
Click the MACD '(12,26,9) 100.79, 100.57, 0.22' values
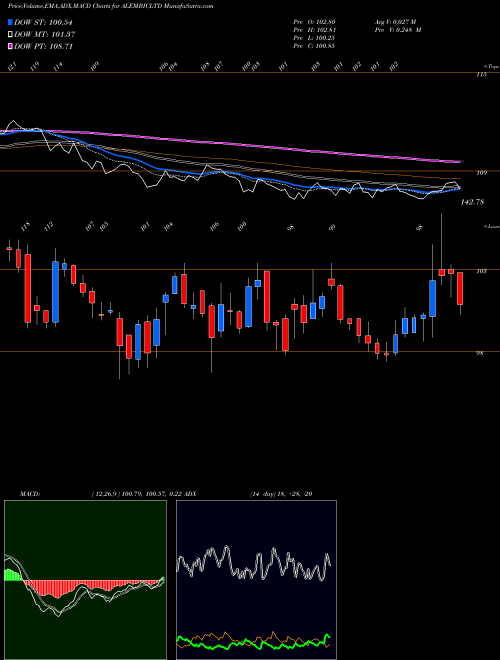[136, 494]
